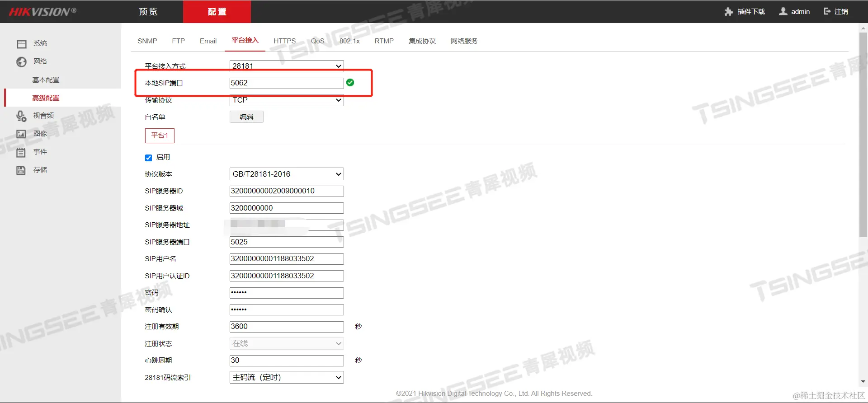
Task: Open the 802.1x tab
Action: [349, 41]
